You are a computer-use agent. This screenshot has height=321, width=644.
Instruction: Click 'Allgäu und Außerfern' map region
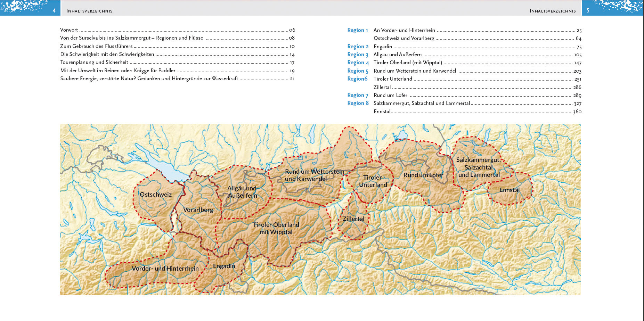pyautogui.click(x=242, y=192)
